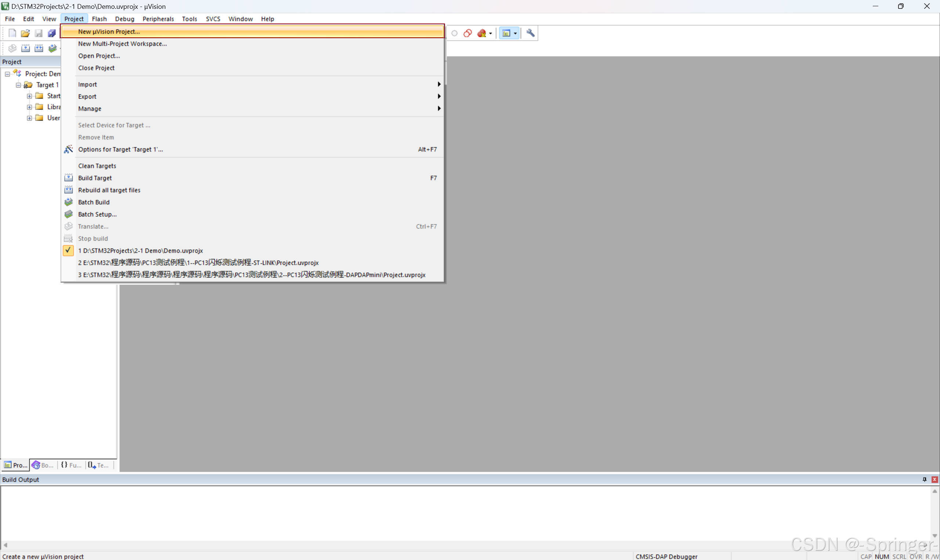Click the Batch Build green stack toolbar icon
Viewport: 940px width, 560px height.
53,48
